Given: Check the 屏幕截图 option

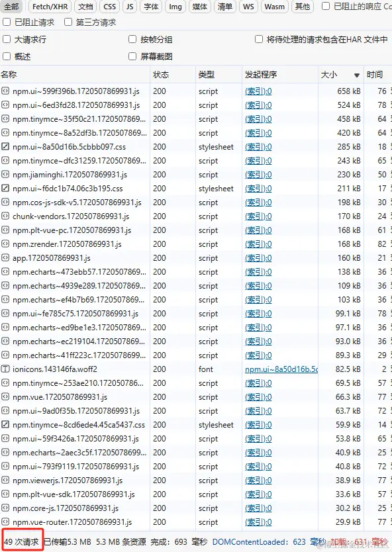Looking at the screenshot, I should [132, 56].
